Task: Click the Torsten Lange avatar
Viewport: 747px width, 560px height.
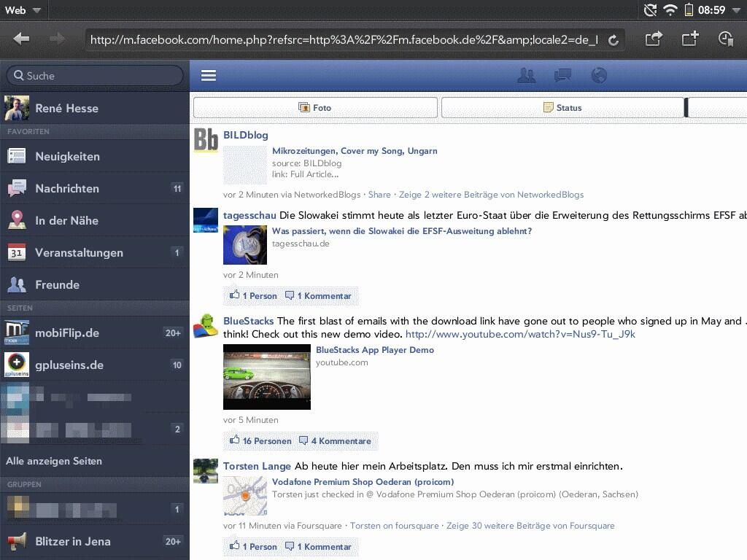Action: [206, 471]
